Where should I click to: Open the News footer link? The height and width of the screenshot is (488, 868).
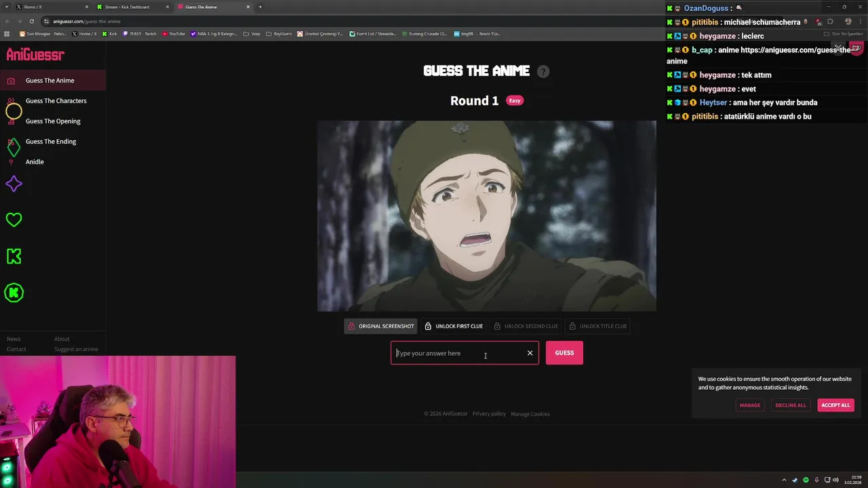pyautogui.click(x=14, y=339)
